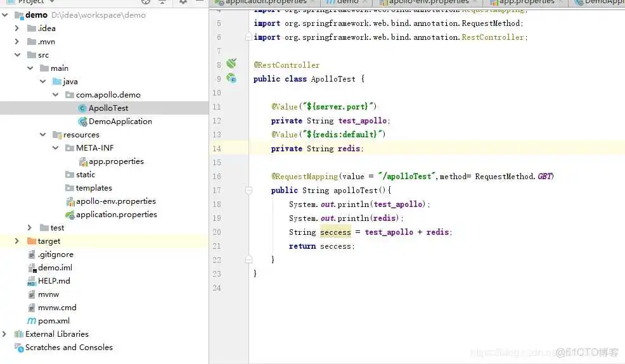
Task: Click the "/apolloTest" string in RequestMapping
Action: (x=406, y=176)
